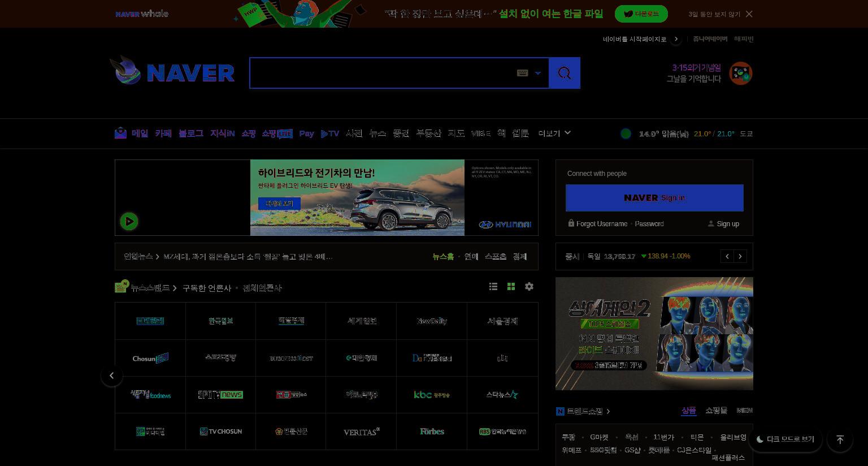Click the 11번가 shopping link

click(663, 437)
